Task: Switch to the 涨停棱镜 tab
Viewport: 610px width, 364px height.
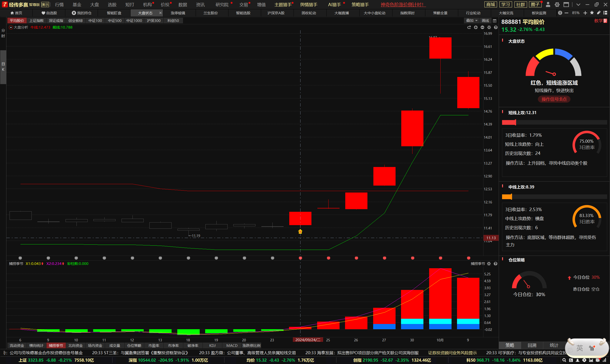Action: 178,13
